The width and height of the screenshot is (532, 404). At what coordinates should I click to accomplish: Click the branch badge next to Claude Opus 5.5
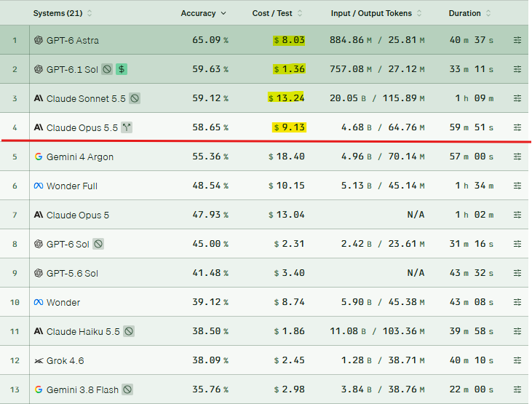(x=127, y=127)
